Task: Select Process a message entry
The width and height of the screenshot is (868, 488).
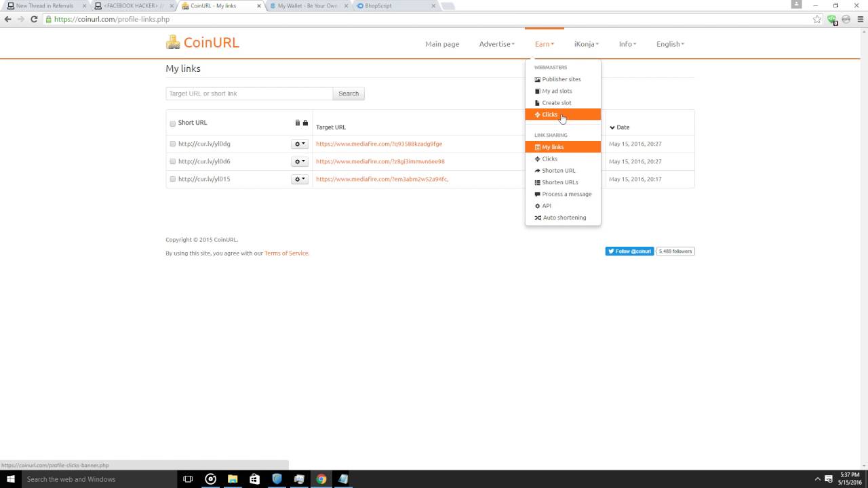Action: coord(563,194)
